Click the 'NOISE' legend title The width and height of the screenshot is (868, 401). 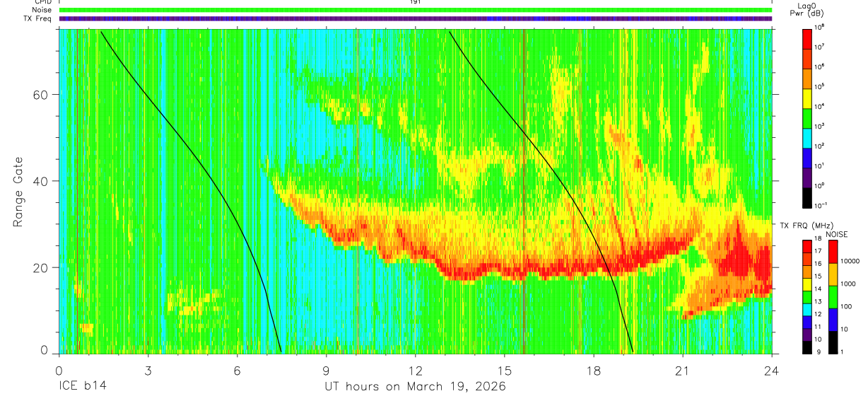point(836,233)
